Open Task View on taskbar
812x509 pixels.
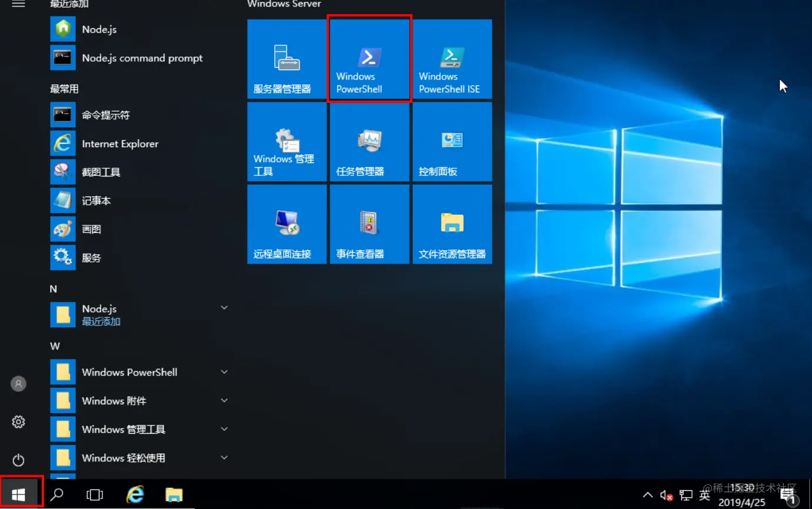pyautogui.click(x=95, y=495)
